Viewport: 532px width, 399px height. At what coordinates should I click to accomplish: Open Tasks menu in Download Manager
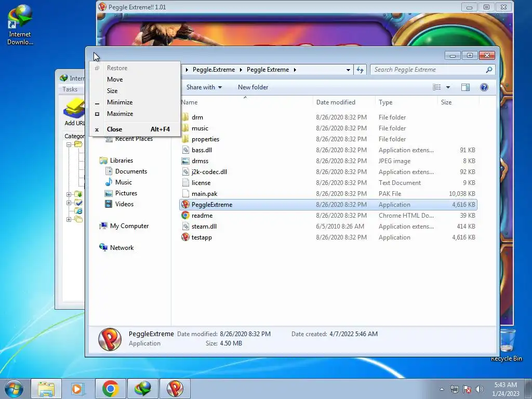tap(70, 89)
